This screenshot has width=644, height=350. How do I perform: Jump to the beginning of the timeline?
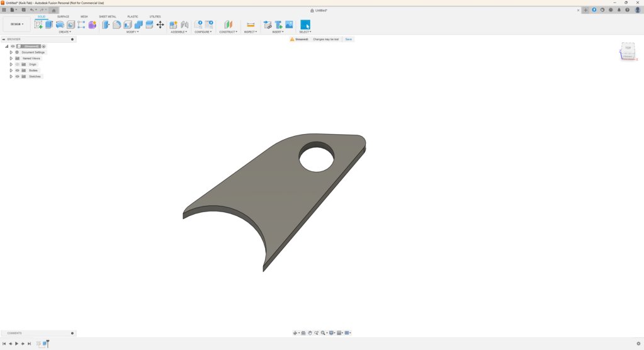(4, 344)
